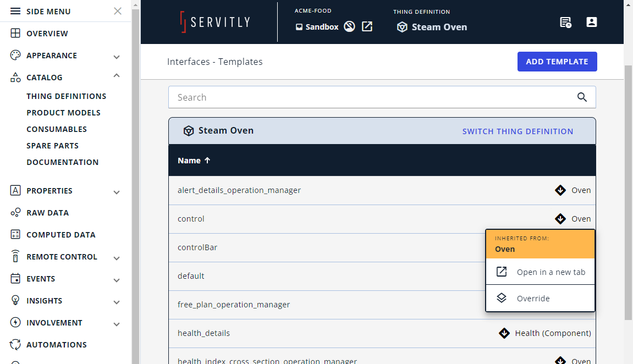Click the Sandbox environment label
The height and width of the screenshot is (364, 633).
pyautogui.click(x=322, y=27)
